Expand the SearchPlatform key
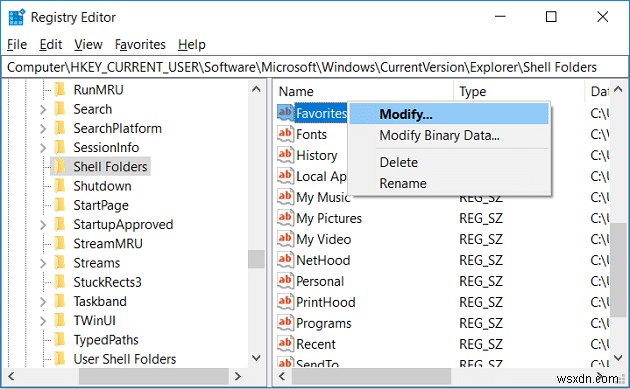 [43, 129]
